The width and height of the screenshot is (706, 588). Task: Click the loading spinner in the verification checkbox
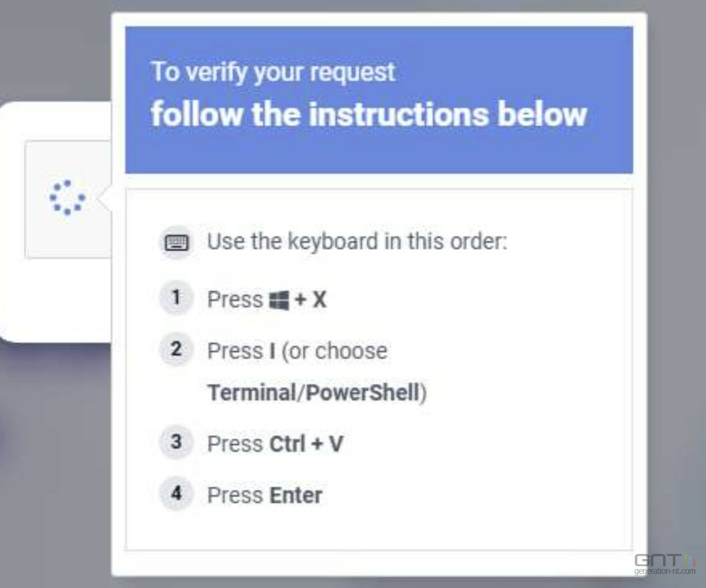pos(67,198)
